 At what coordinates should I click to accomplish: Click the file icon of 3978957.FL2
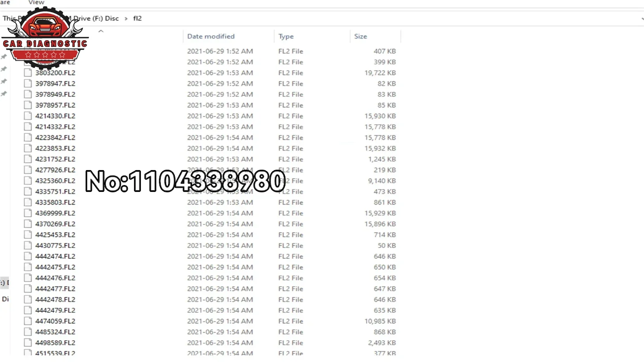click(28, 105)
